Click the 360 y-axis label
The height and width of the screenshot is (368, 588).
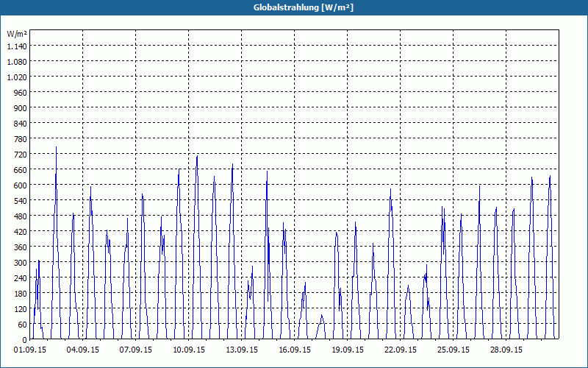21,247
